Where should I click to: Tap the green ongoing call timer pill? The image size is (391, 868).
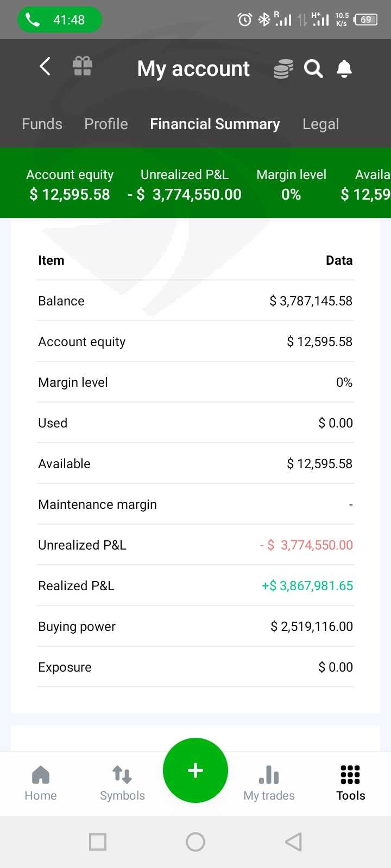click(60, 20)
